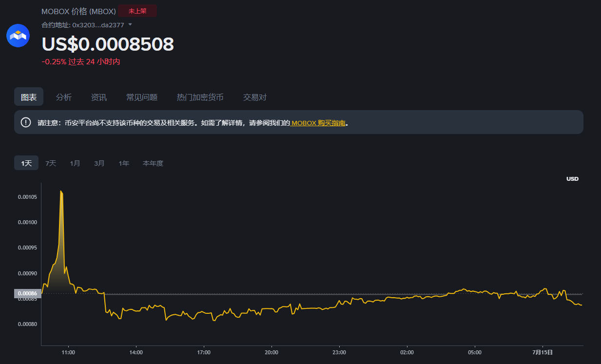Switch to the 资讯 tab
The height and width of the screenshot is (364, 601).
[x=99, y=97]
